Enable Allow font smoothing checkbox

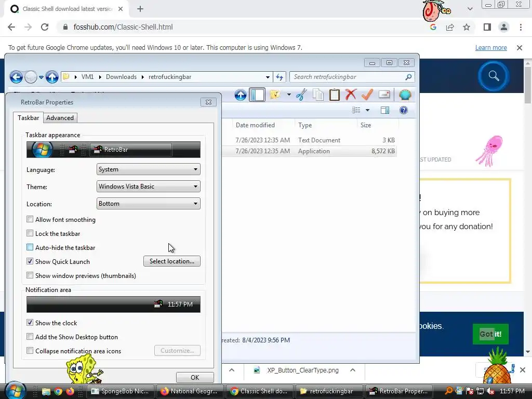[30, 220]
